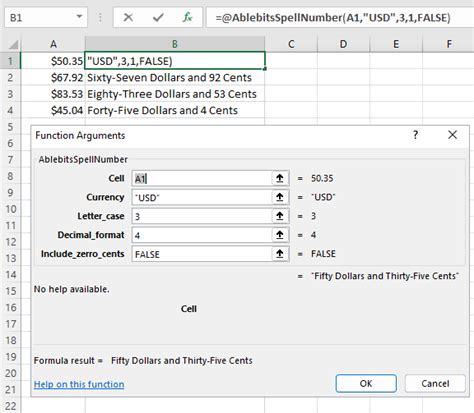
Task: Click cell containing $83.53
Action: tap(53, 94)
